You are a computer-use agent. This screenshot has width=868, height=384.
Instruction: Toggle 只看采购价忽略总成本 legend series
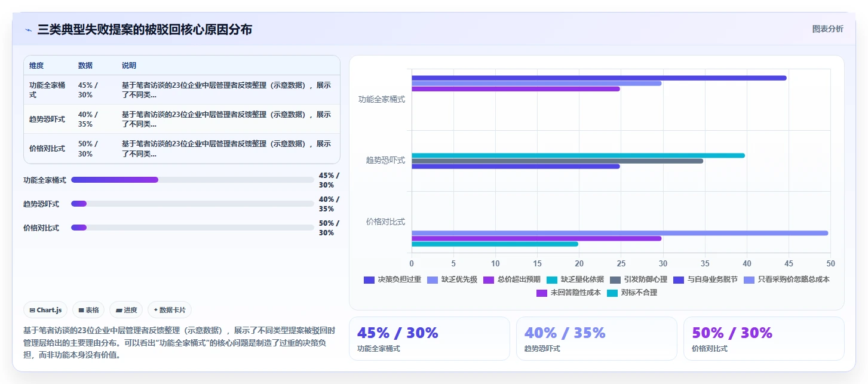point(786,279)
